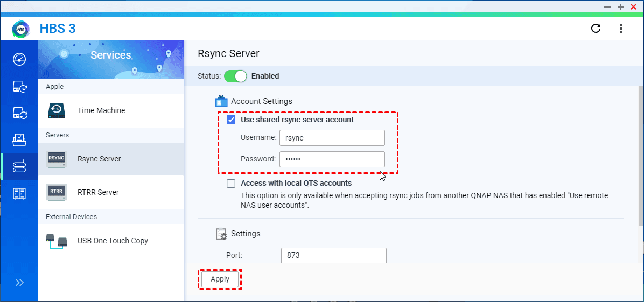Toggle the Rsync Server status switch
Image resolution: width=644 pixels, height=302 pixels.
coord(235,76)
